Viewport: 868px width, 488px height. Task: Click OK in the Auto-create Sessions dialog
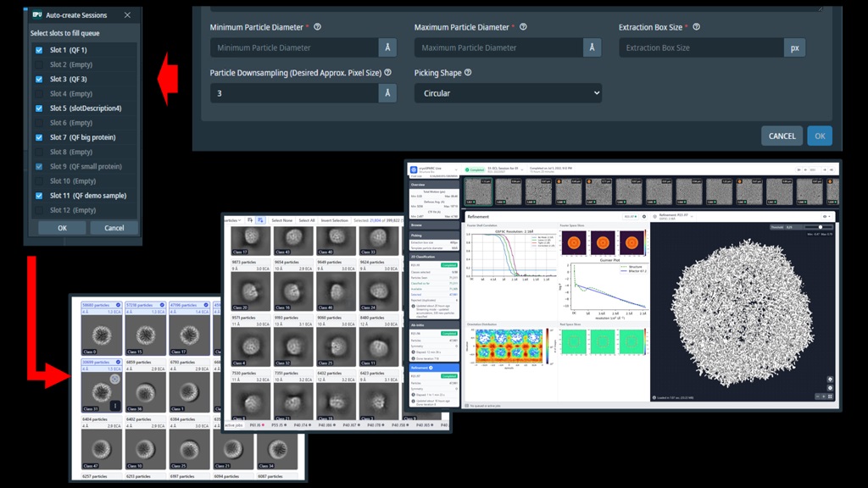62,228
